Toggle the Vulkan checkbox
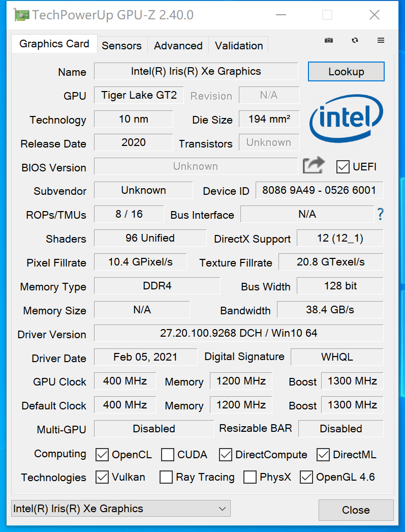This screenshot has width=405, height=532. pyautogui.click(x=102, y=477)
